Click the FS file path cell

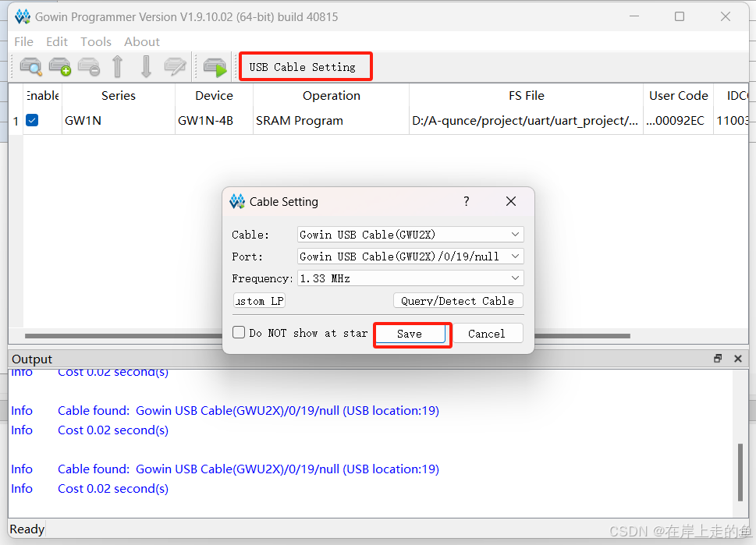coord(526,121)
